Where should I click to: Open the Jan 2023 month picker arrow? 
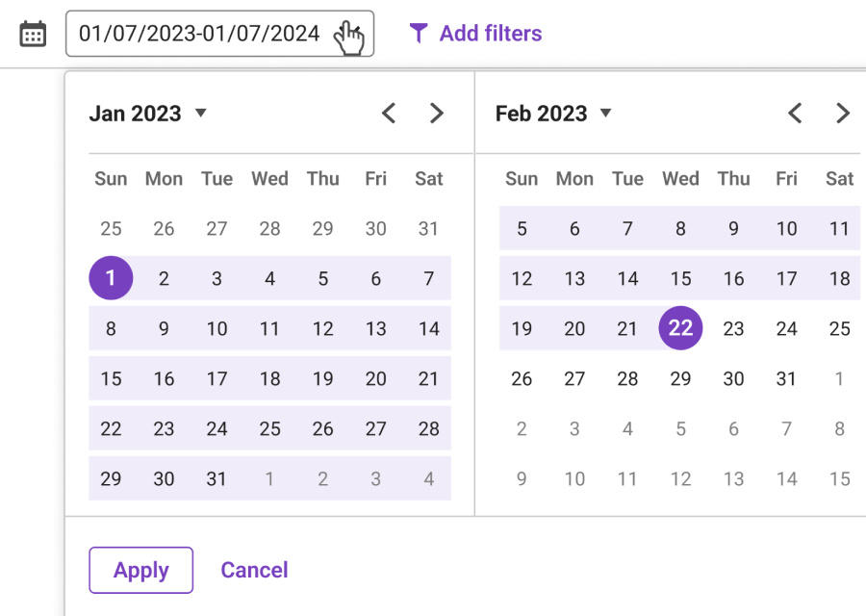coord(201,114)
